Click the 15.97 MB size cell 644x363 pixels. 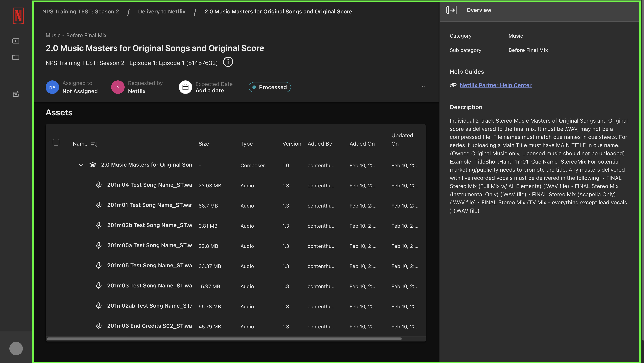point(209,286)
